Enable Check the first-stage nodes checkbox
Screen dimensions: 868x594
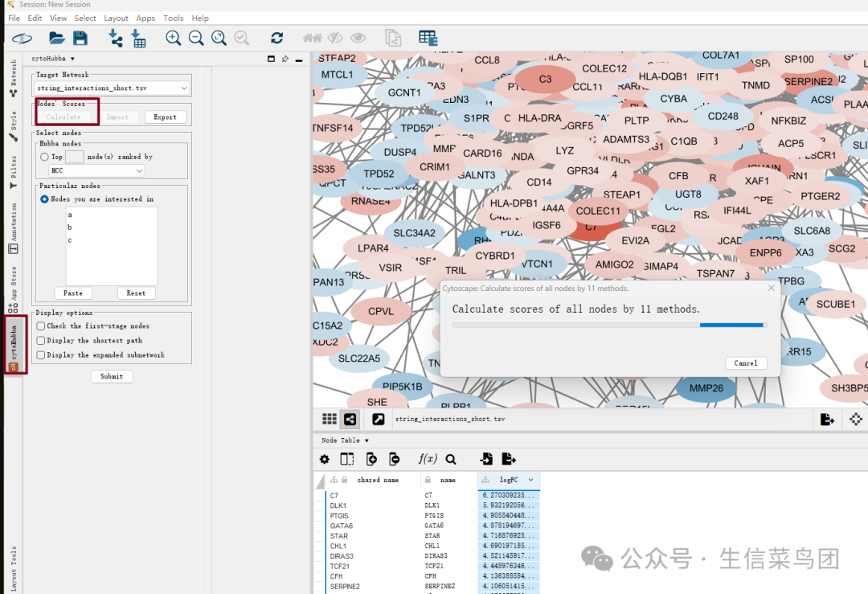coord(41,326)
